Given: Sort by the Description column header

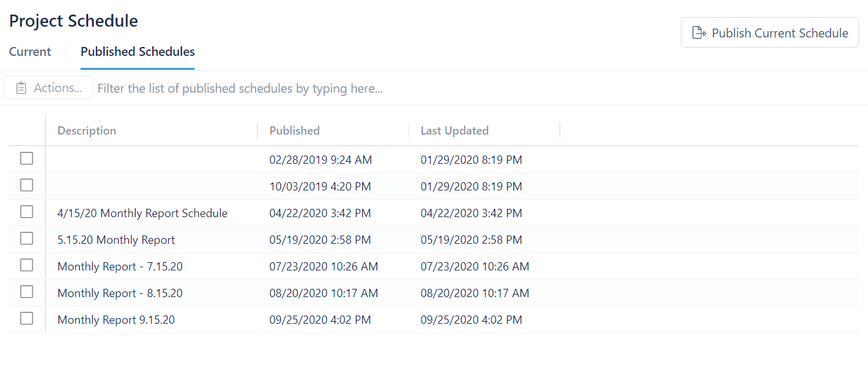Looking at the screenshot, I should (x=87, y=131).
